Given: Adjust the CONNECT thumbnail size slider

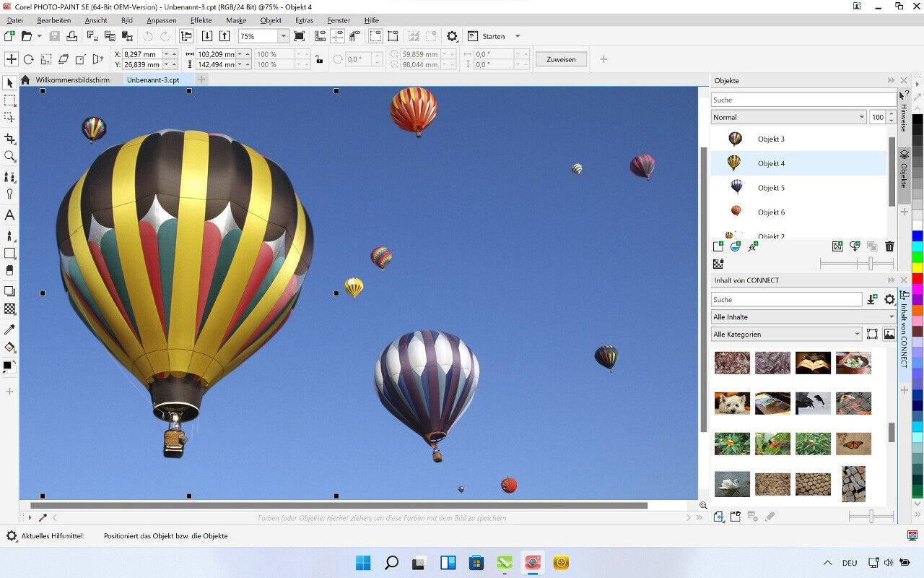Looking at the screenshot, I should click(x=871, y=516).
